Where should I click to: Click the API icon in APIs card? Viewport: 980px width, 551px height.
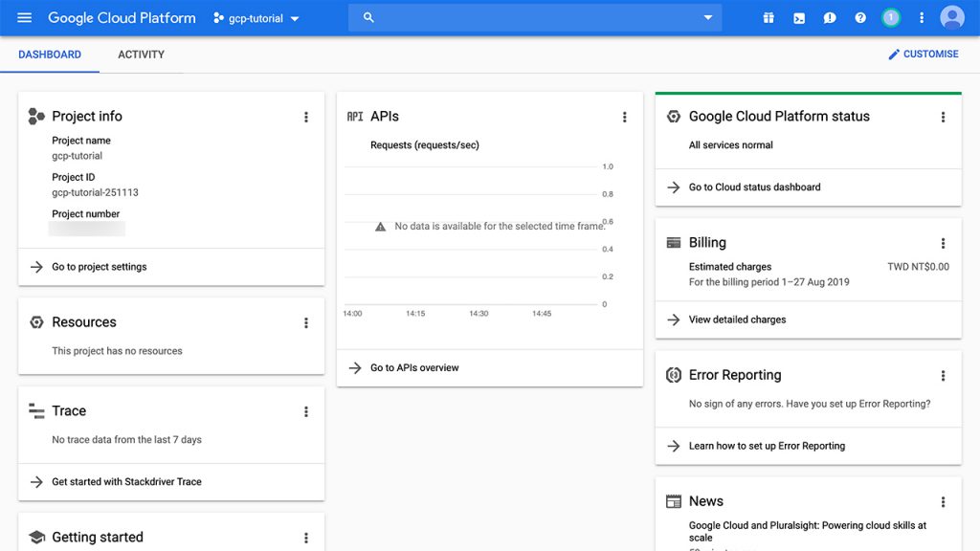(355, 116)
